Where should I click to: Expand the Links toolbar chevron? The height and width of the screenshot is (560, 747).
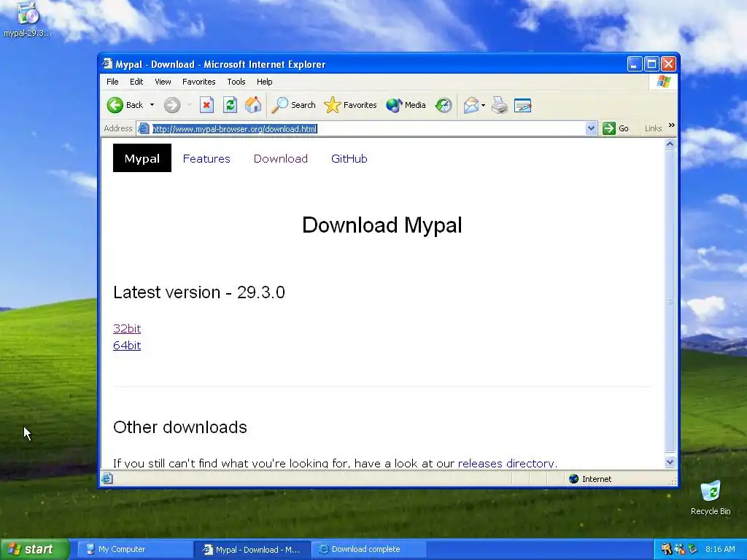671,125
